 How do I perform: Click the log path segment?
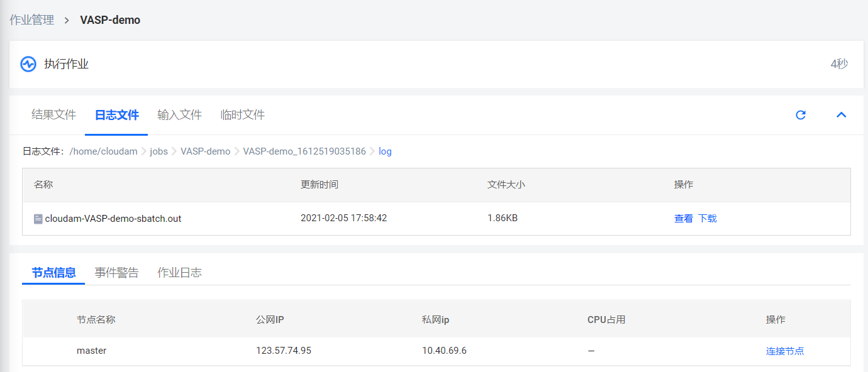[385, 151]
